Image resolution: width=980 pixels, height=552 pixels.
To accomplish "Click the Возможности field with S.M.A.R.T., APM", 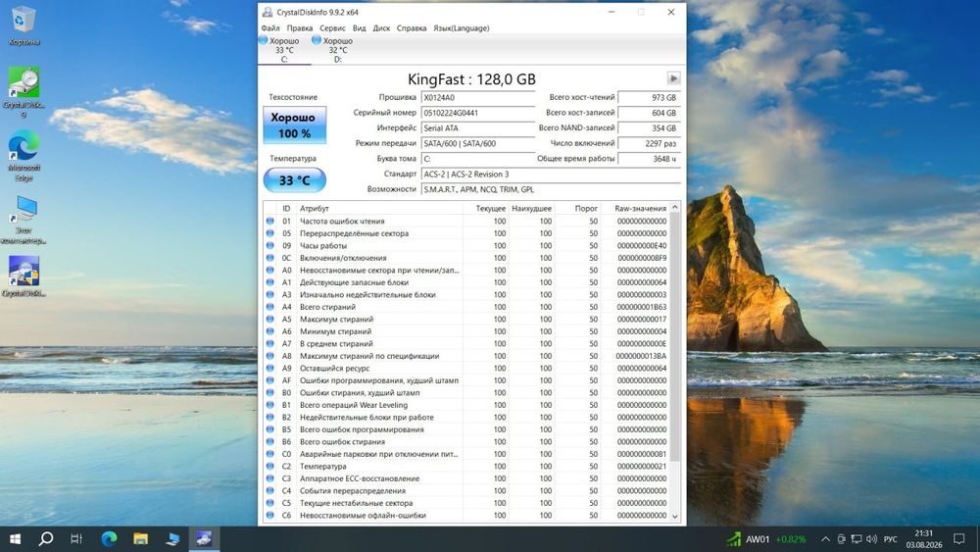I will pyautogui.click(x=551, y=189).
